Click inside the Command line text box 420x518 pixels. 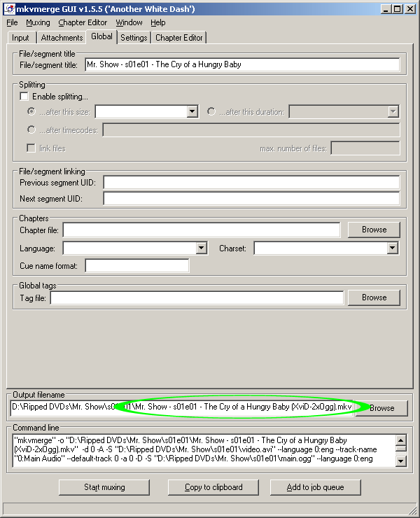point(204,450)
